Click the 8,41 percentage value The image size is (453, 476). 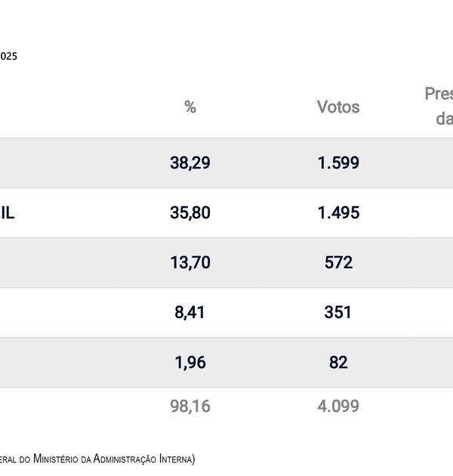190,312
